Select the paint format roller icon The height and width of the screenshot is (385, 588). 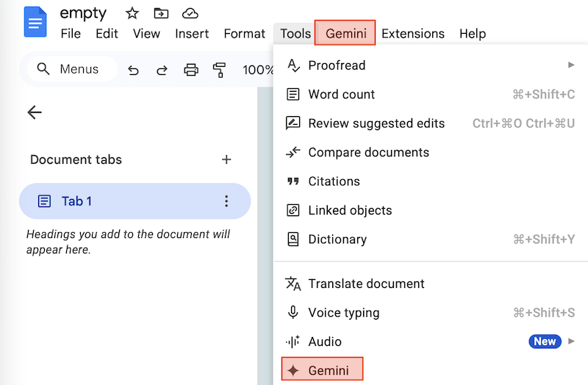(219, 70)
